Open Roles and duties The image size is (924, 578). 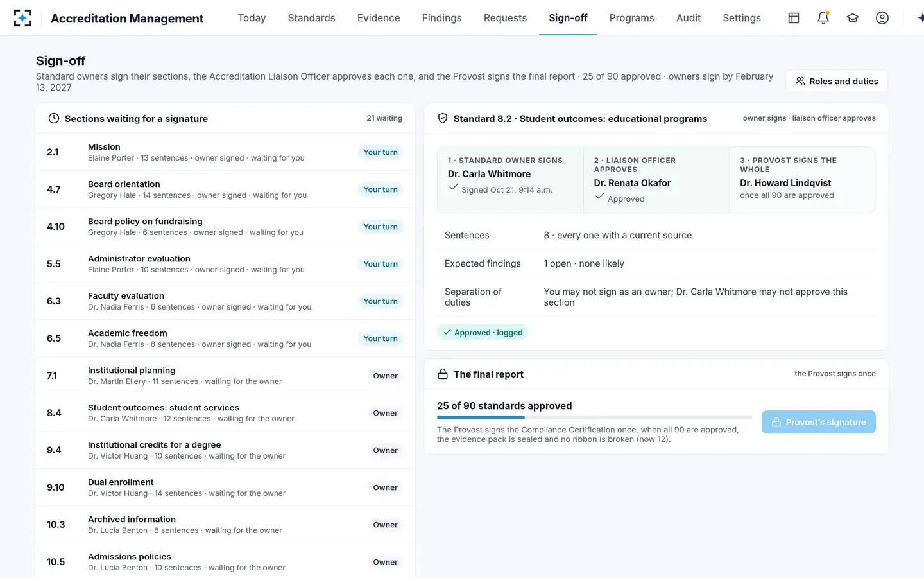click(x=837, y=81)
